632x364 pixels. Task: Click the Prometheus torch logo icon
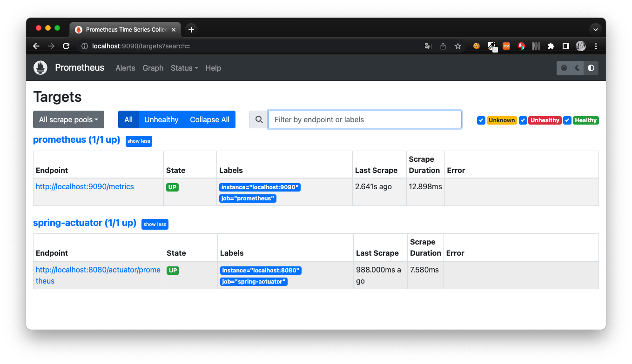[40, 68]
